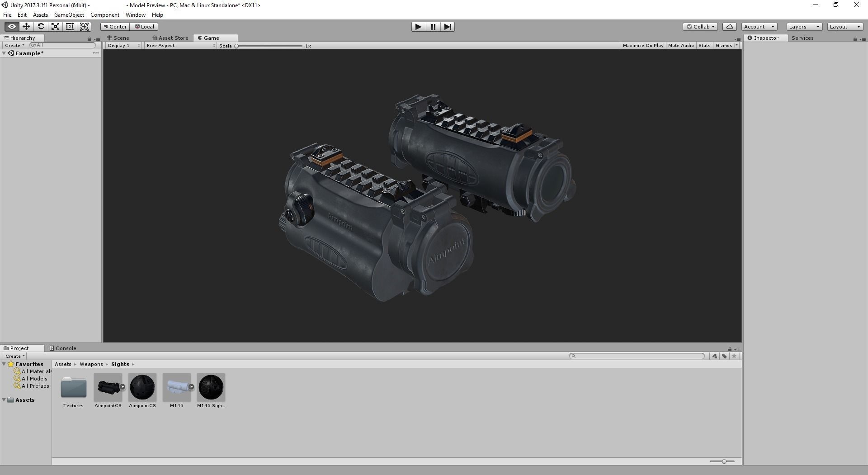Switch to the Console tab
This screenshot has width=868, height=475.
pos(63,348)
